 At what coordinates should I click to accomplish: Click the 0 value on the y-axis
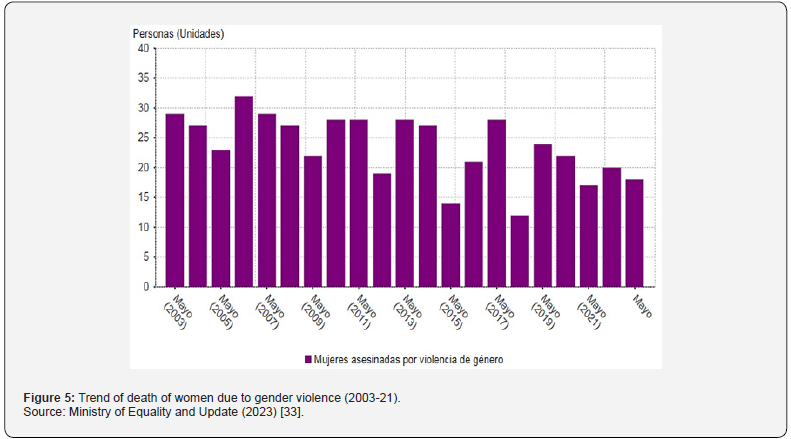pos(146,287)
